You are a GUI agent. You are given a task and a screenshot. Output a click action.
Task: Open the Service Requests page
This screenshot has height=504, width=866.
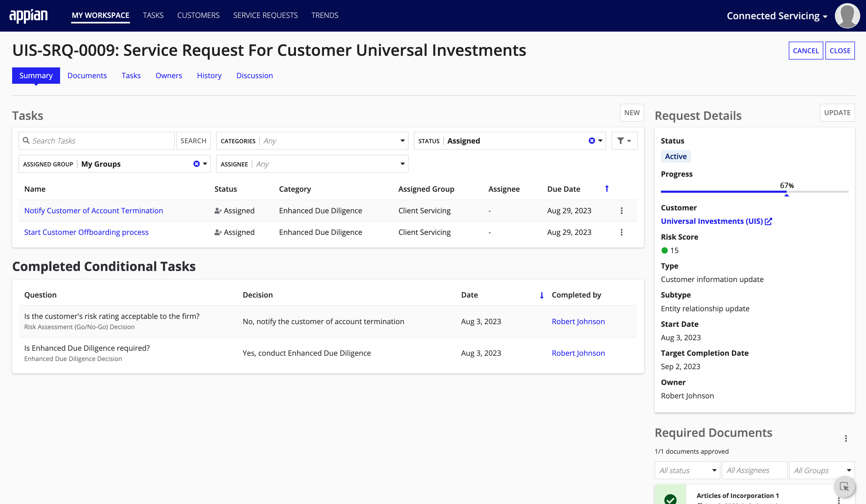coord(265,16)
